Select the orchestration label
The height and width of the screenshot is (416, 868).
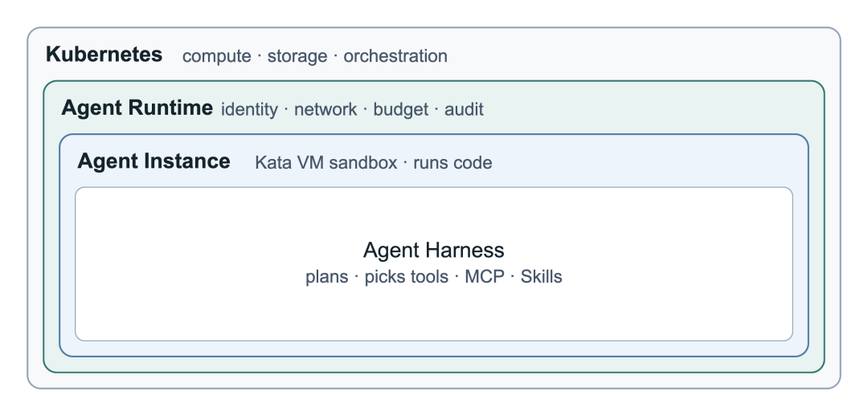(x=395, y=56)
